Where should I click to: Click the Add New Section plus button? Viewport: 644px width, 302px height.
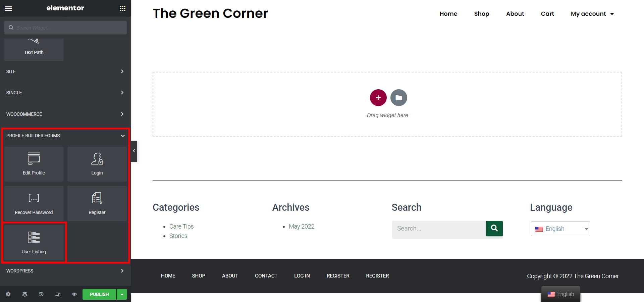(378, 98)
